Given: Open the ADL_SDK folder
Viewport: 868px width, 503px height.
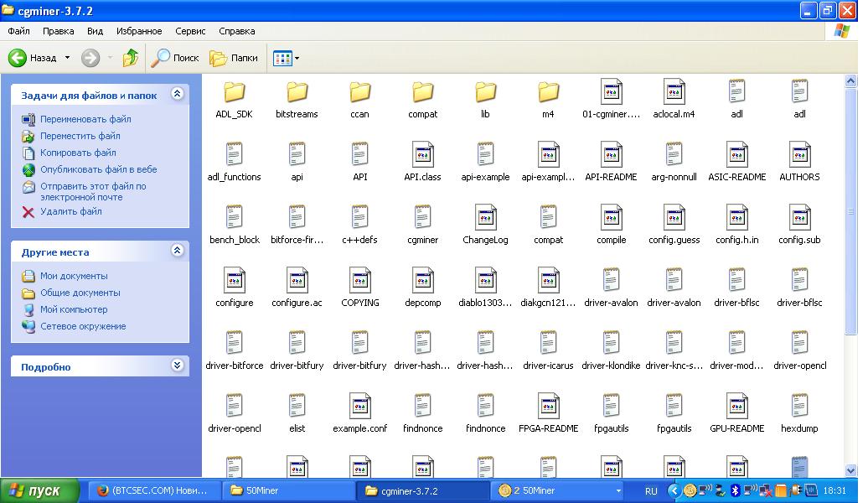Looking at the screenshot, I should tap(234, 100).
